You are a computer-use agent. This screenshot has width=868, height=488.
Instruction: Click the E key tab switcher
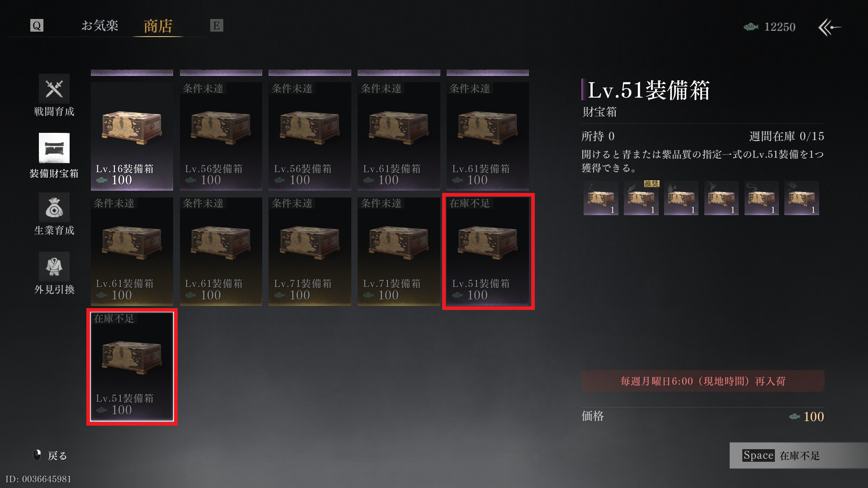pyautogui.click(x=217, y=25)
